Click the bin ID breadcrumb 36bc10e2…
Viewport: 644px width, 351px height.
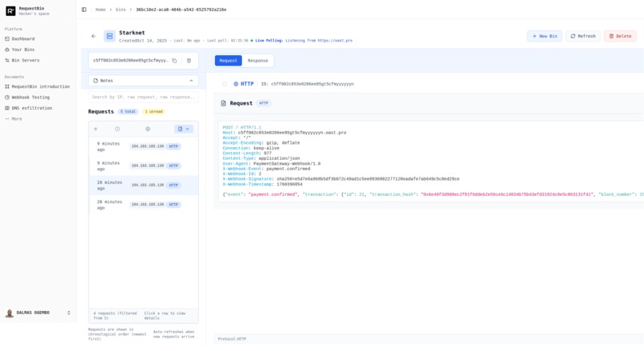pos(181,10)
